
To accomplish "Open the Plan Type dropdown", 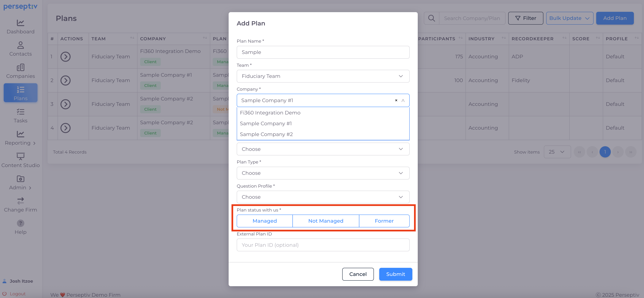I will (323, 173).
